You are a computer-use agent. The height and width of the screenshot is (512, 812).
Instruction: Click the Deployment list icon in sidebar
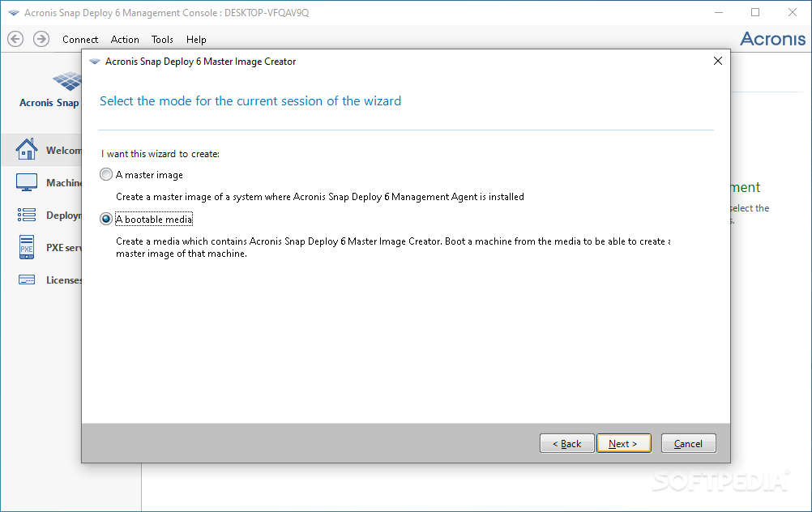tap(27, 215)
